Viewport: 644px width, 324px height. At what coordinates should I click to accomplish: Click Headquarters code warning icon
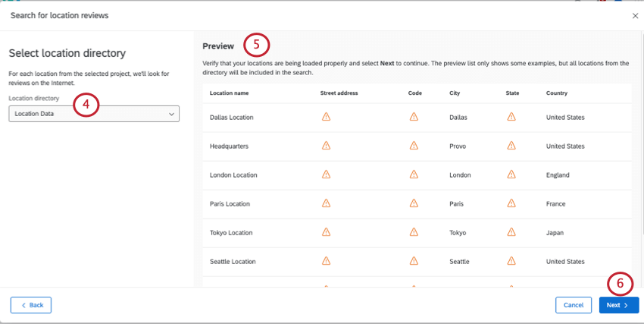click(x=414, y=146)
